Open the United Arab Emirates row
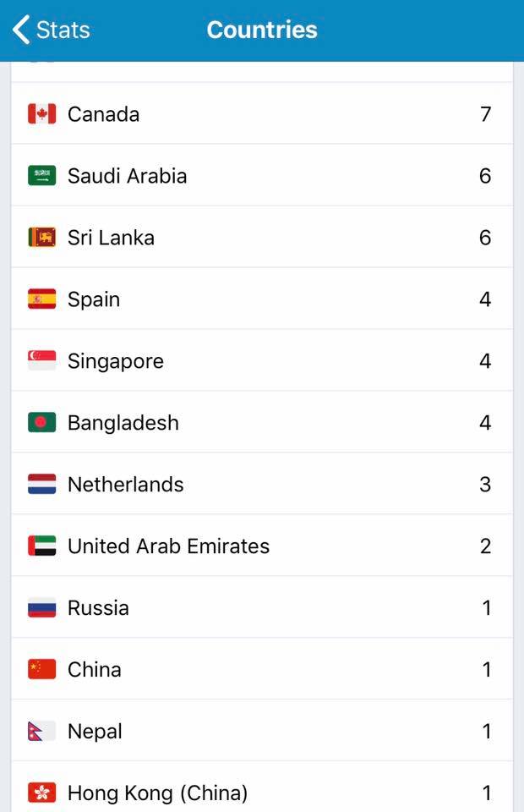This screenshot has width=524, height=812. (262, 546)
